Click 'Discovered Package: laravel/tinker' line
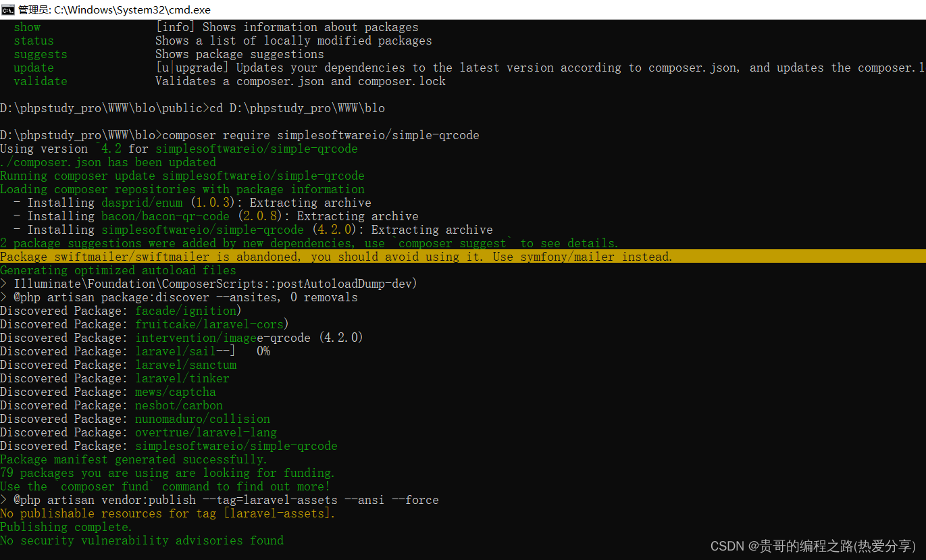Image resolution: width=926 pixels, height=560 pixels. click(x=115, y=378)
